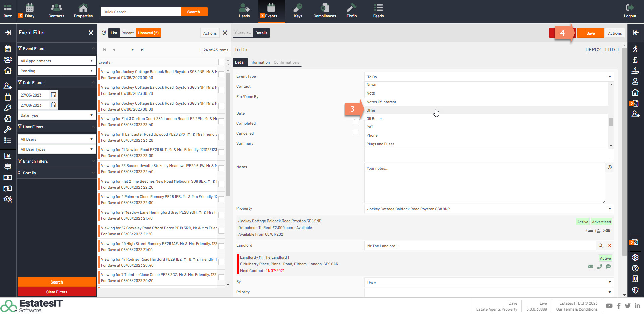The height and width of the screenshot is (314, 644).
Task: Open the Compliances icon in top bar
Action: [324, 11]
